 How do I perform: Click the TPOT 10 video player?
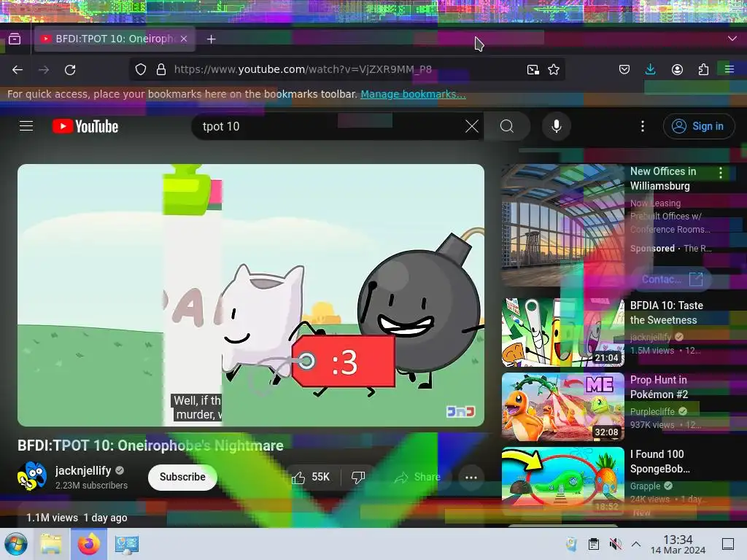pyautogui.click(x=251, y=295)
